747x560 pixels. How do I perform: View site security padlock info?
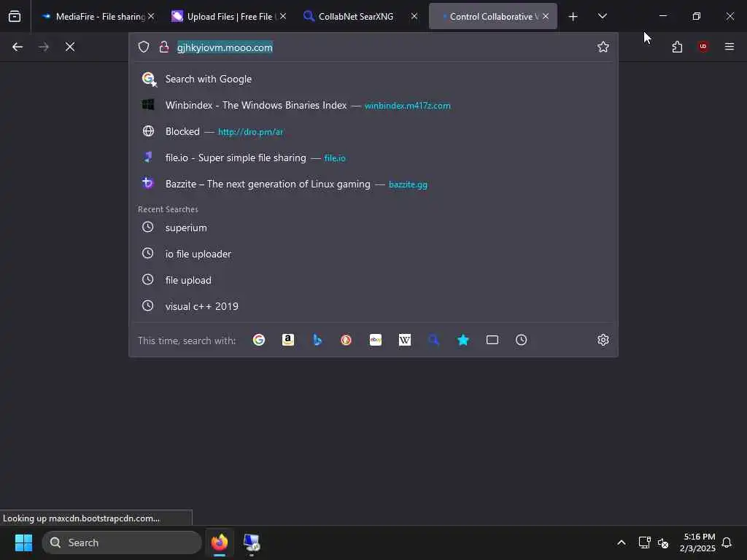[x=164, y=47]
